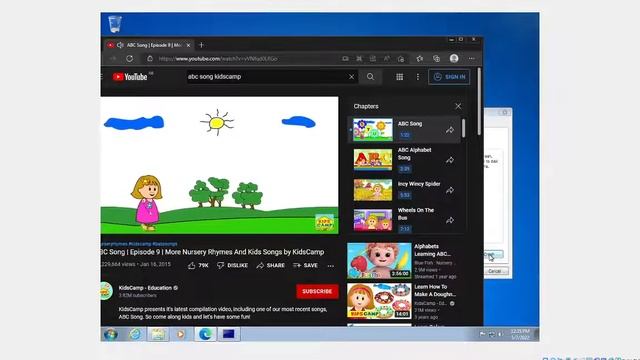Click the Chapters panel scrollbar

(463, 128)
